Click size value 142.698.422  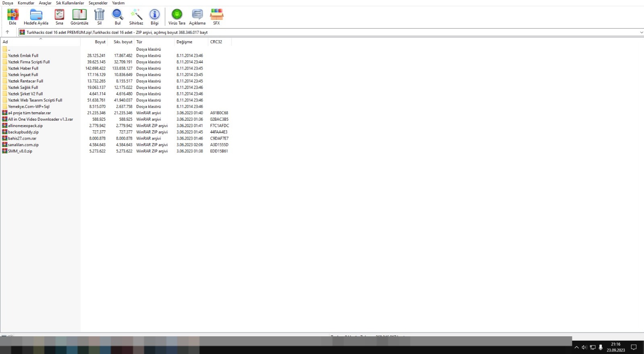[x=95, y=68]
